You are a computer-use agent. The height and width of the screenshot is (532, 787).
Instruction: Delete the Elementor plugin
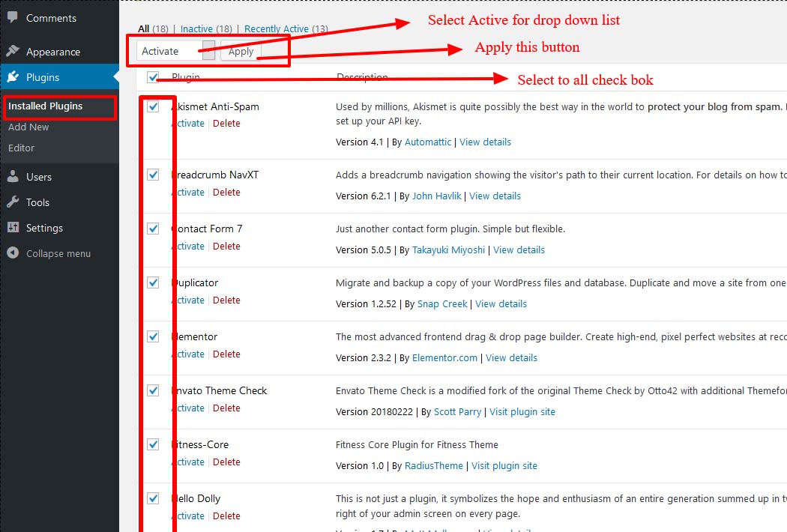[x=226, y=354]
